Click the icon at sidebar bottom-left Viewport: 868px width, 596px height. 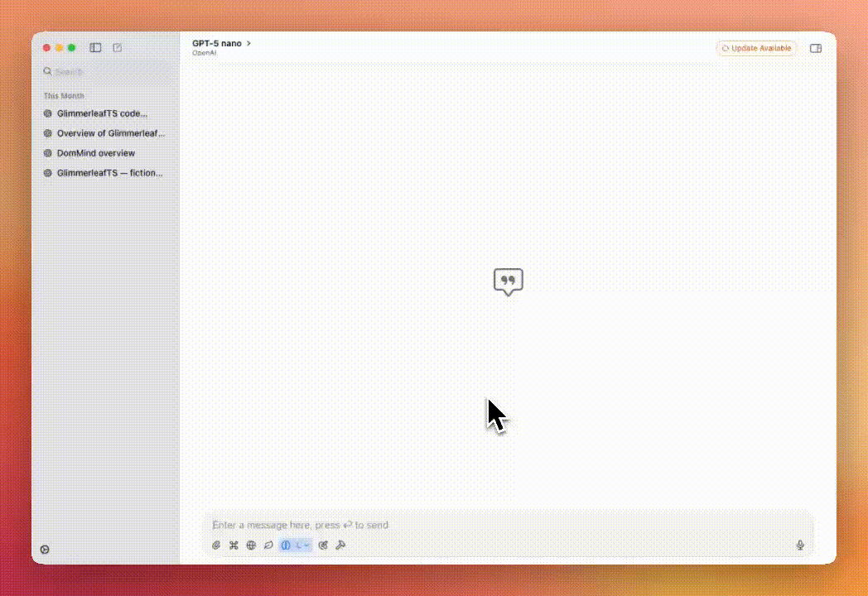pos(45,550)
